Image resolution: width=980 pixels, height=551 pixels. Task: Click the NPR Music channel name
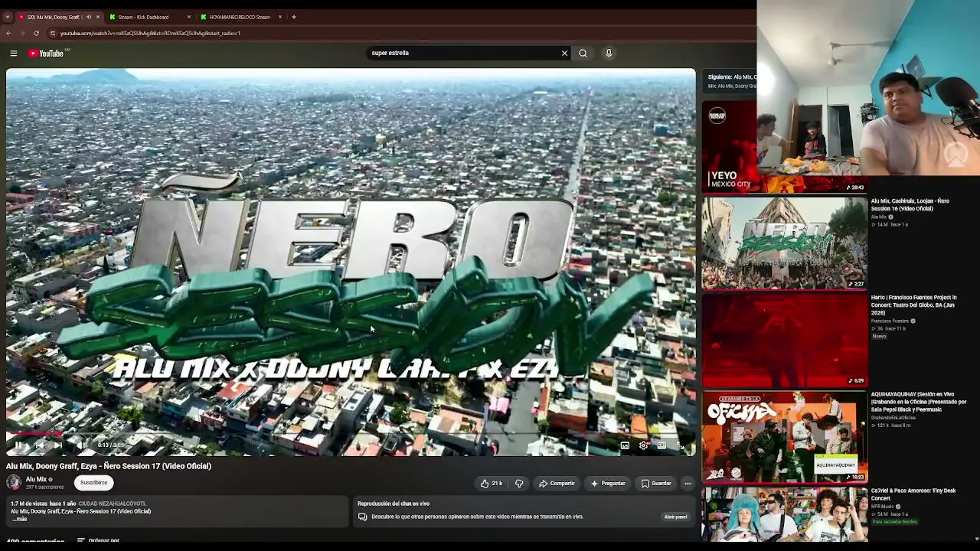884,507
